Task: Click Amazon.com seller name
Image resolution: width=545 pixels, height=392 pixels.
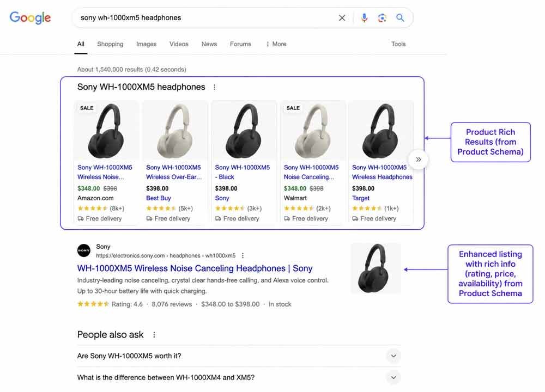Action: [x=95, y=198]
